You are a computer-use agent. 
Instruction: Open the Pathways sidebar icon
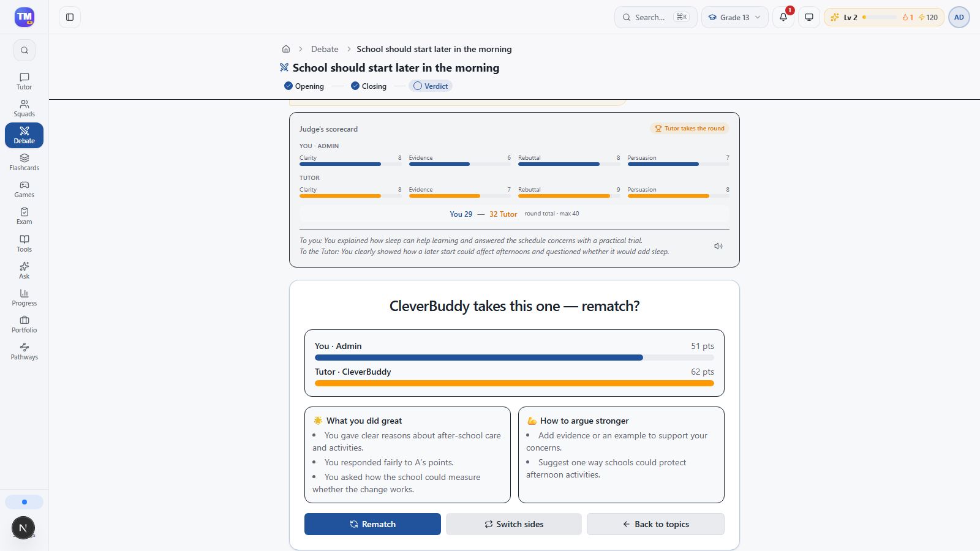click(x=24, y=351)
